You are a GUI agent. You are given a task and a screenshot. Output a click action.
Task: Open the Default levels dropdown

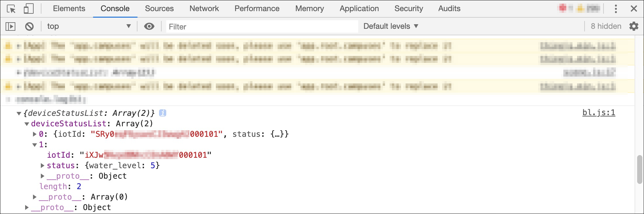click(x=391, y=26)
